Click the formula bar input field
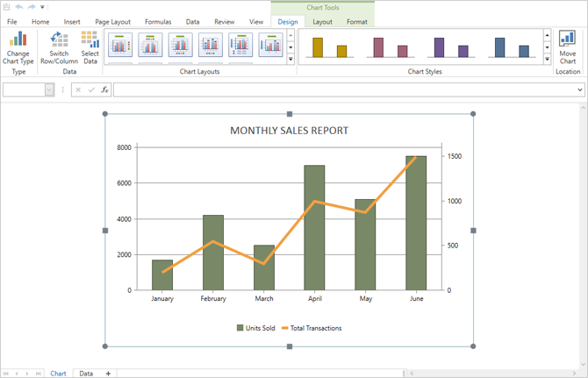The image size is (588, 378). pyautogui.click(x=342, y=89)
